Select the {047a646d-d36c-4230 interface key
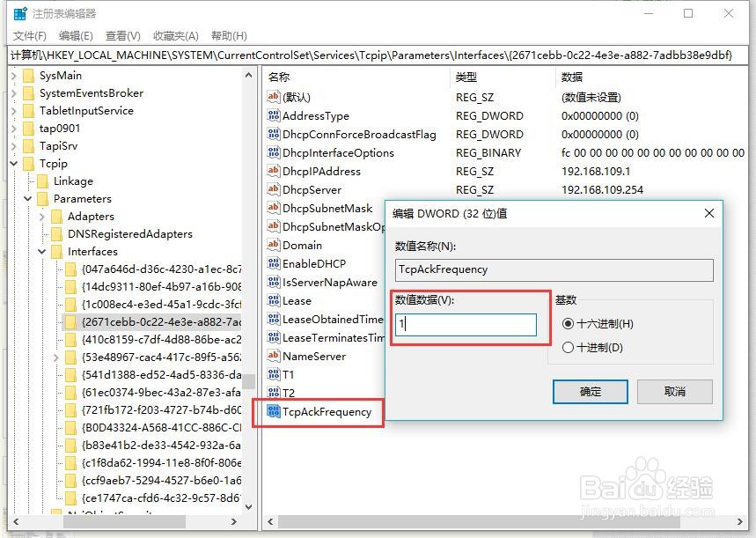The image size is (756, 538). [x=161, y=269]
